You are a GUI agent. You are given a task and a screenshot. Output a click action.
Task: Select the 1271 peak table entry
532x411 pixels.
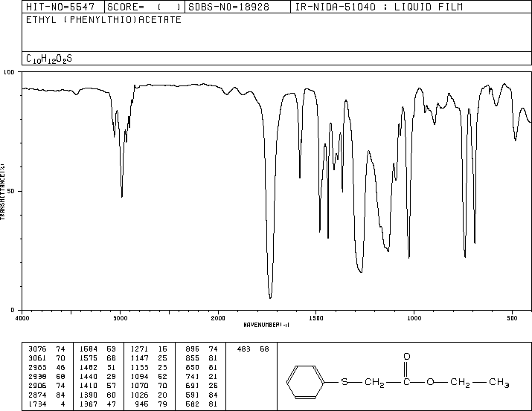(150, 349)
